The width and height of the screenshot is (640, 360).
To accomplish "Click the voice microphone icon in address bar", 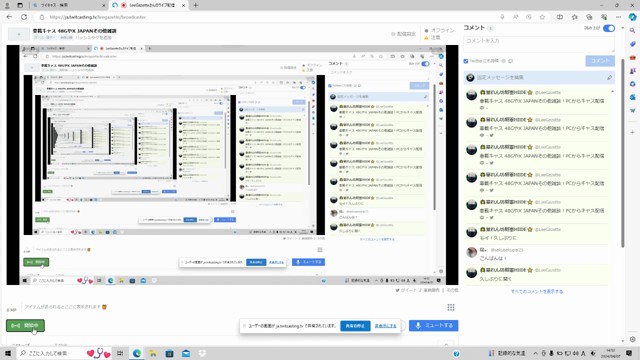I will click(502, 17).
